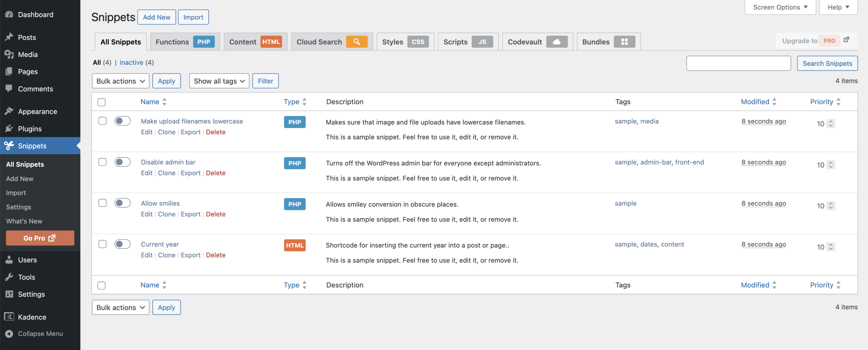Open the Plugins icon in sidebar
Viewport: 868px width, 350px height.
(9, 128)
